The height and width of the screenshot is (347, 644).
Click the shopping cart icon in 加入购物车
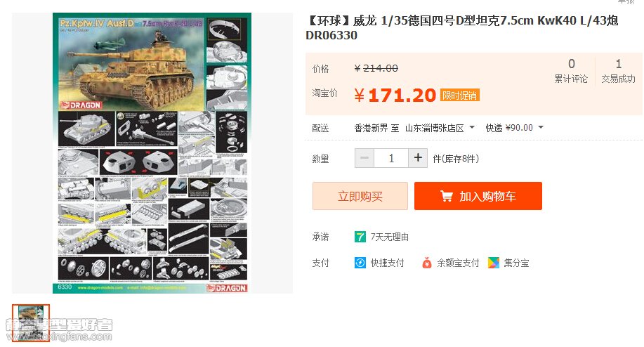pos(447,196)
